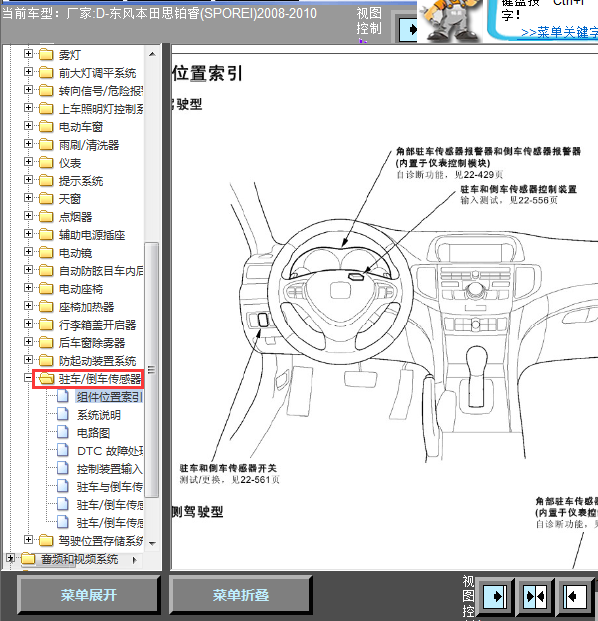Expand the 防起动装置系统 tree node
598x621 pixels.
coord(28,360)
